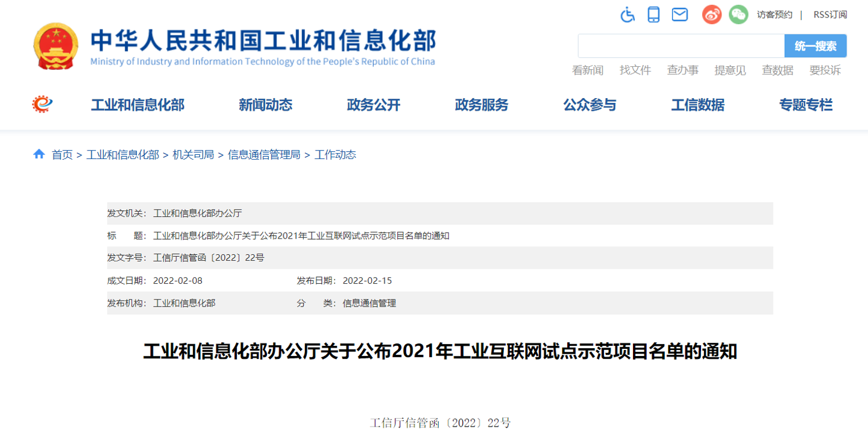Click the 要投诉 quick link

pyautogui.click(x=825, y=70)
